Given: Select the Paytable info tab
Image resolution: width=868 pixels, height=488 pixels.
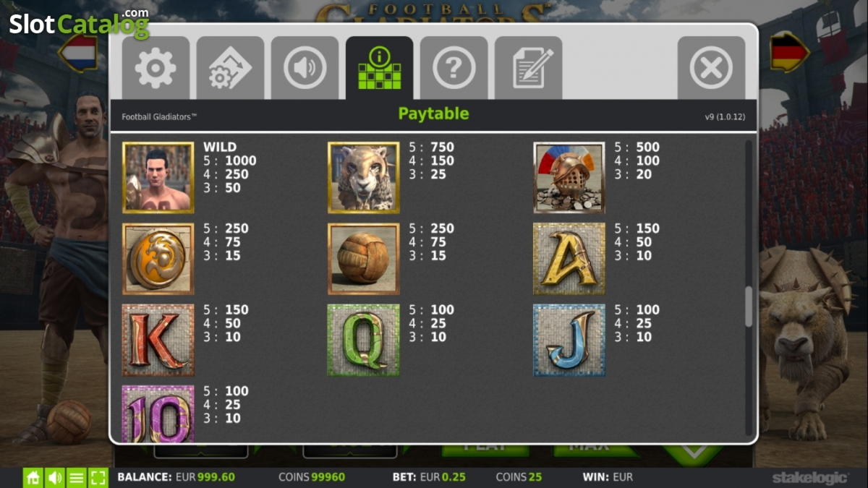Looking at the screenshot, I should 380,68.
